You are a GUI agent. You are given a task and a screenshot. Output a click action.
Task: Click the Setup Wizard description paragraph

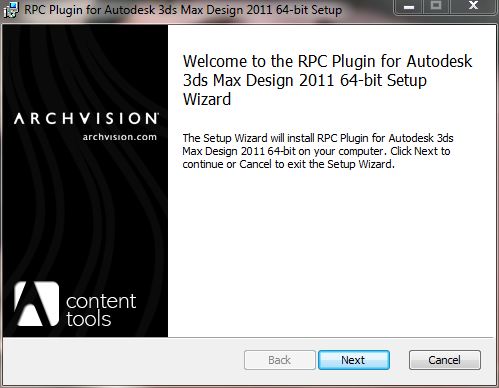[x=318, y=151]
